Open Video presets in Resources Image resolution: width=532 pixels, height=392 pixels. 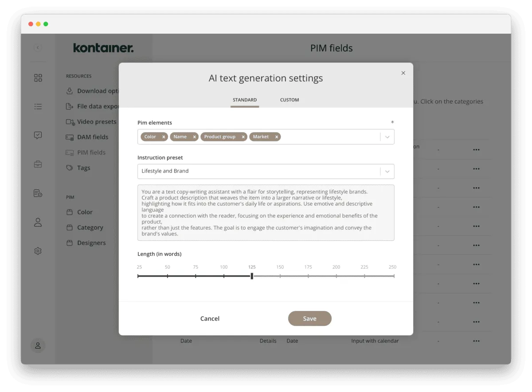click(x=91, y=122)
